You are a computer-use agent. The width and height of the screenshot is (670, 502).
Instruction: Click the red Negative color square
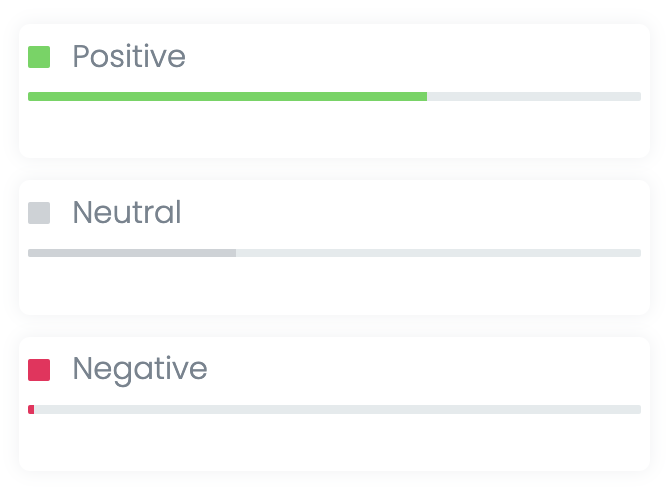point(39,370)
